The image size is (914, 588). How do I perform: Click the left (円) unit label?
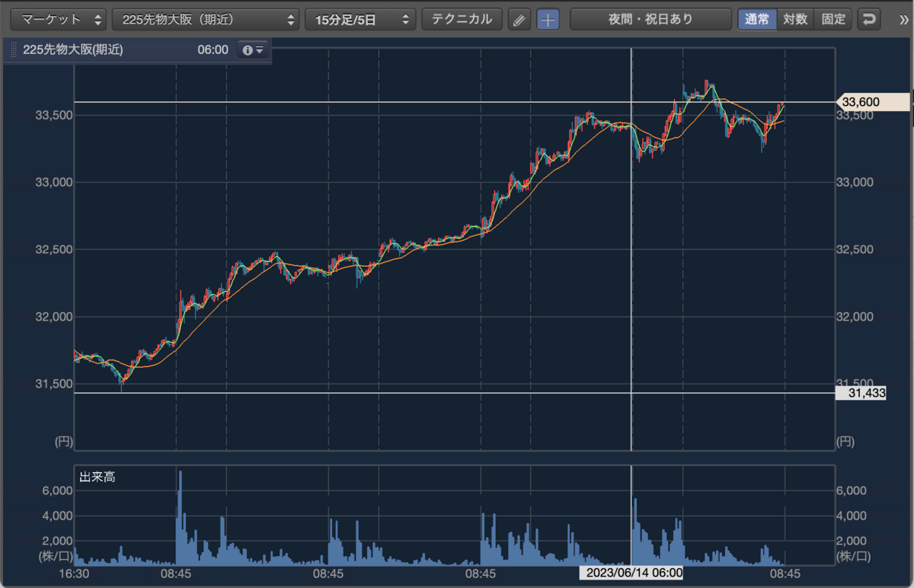[62, 441]
